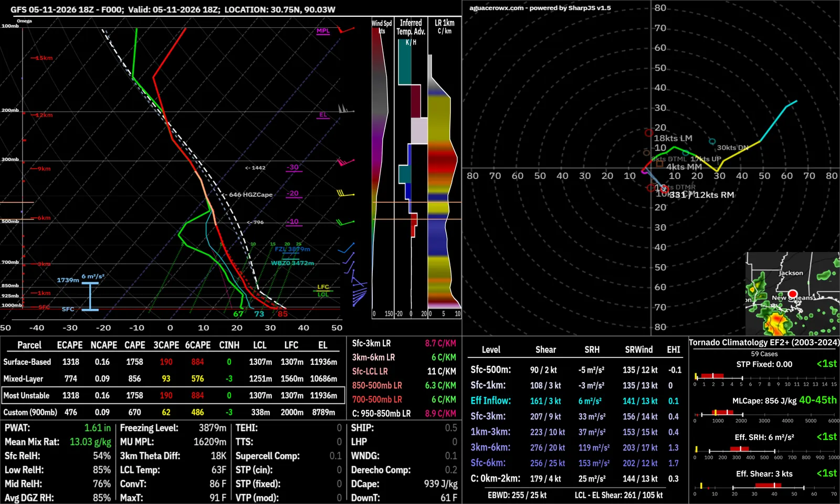Click the SRH column header in shear table
Screen dimensions: 840x504
point(592,350)
